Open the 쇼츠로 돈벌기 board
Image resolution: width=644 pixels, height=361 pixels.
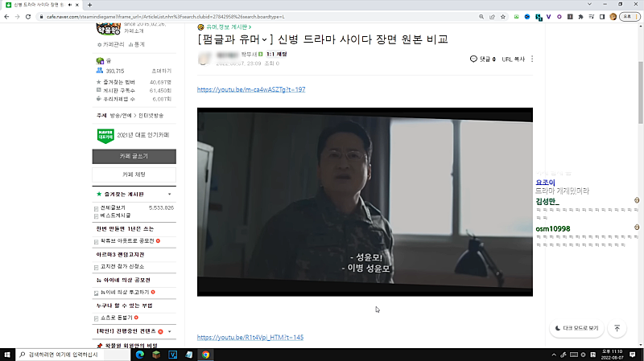tap(117, 318)
